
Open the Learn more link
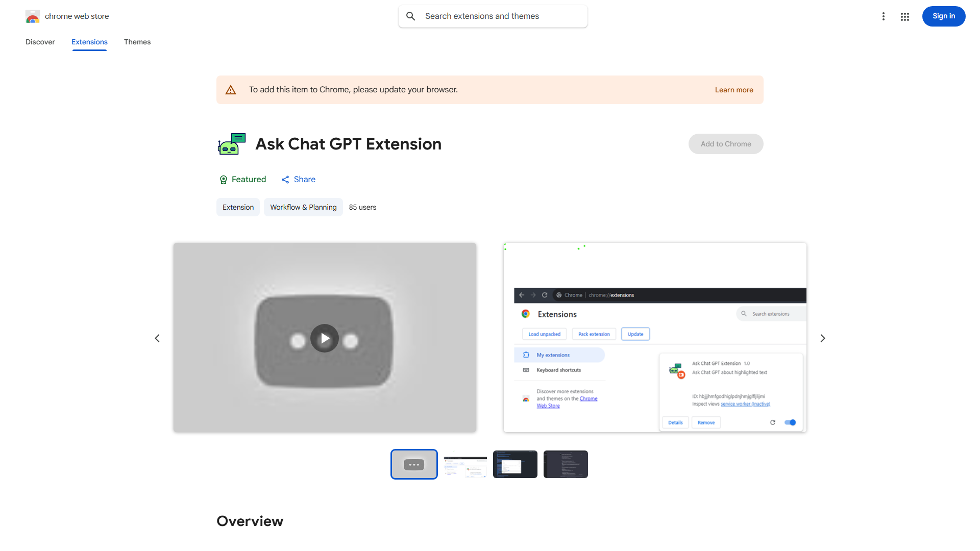(733, 89)
